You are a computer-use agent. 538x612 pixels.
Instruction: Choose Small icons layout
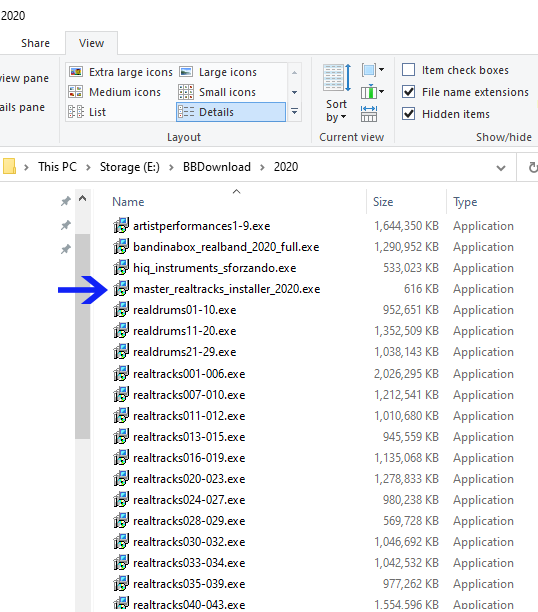tap(217, 92)
